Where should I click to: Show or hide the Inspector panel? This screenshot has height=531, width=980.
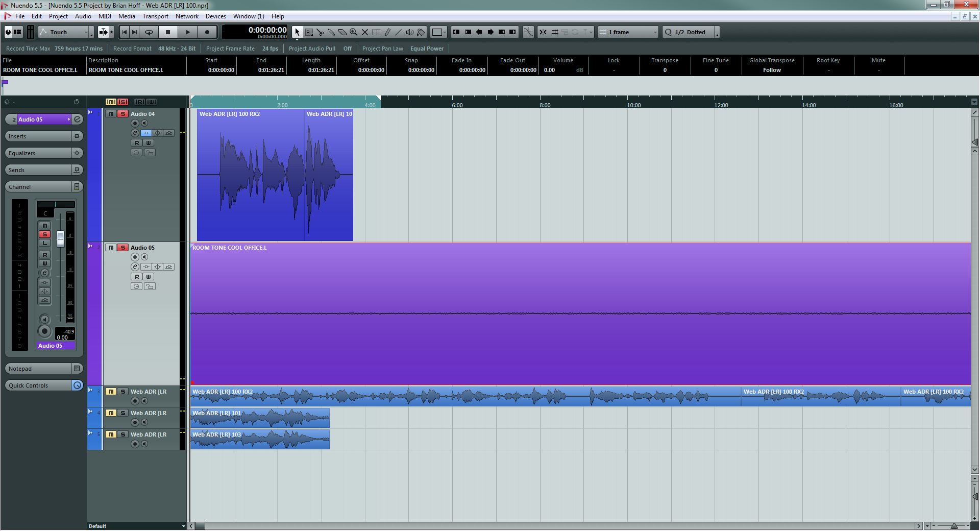click(x=18, y=32)
